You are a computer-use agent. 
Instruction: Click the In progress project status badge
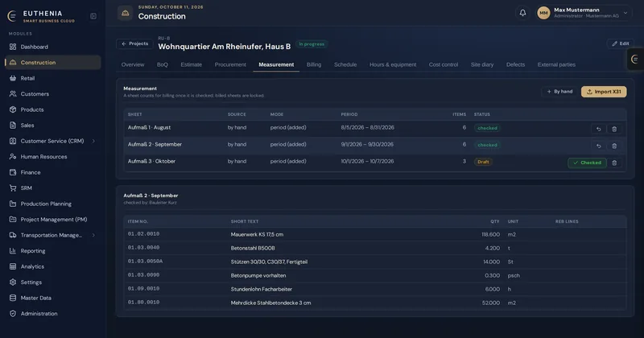(x=312, y=44)
